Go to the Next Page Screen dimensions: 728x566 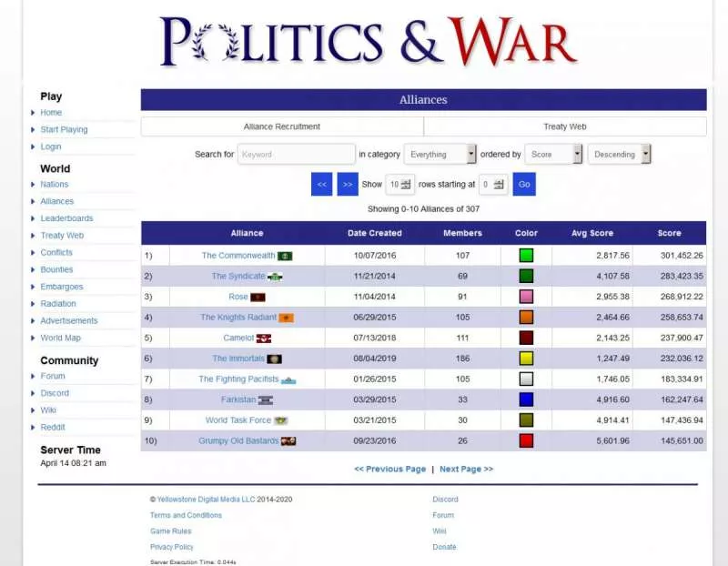(x=464, y=468)
